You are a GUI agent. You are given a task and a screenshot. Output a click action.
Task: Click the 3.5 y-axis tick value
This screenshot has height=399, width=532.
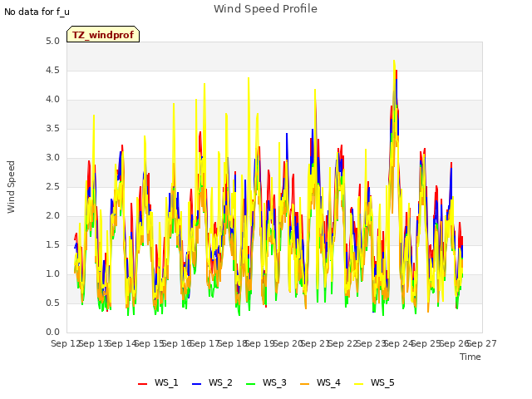[52, 129]
